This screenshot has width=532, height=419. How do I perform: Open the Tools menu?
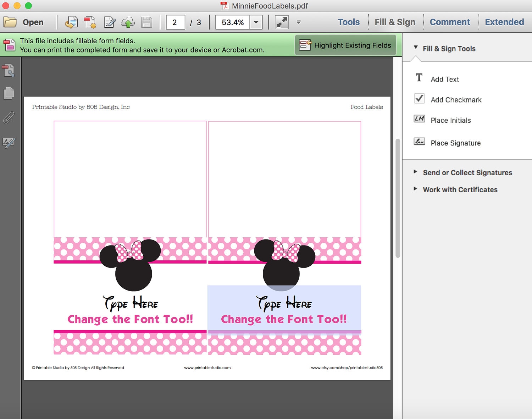pyautogui.click(x=348, y=22)
